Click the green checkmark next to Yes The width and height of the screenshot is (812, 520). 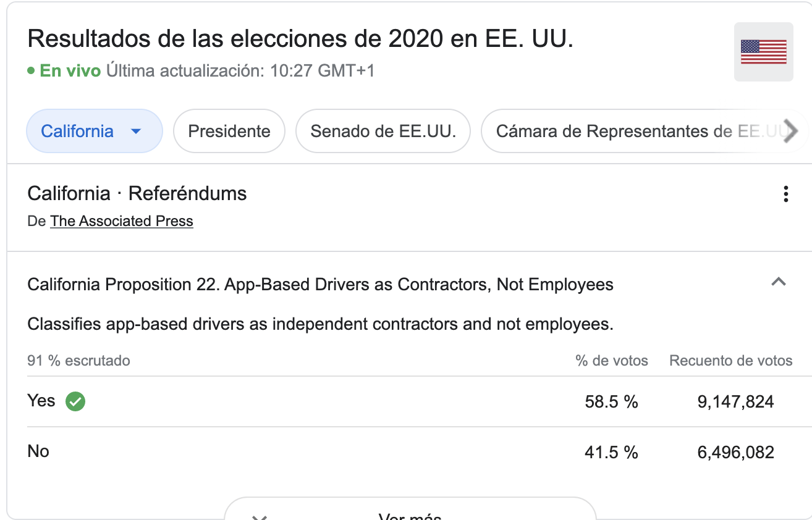(x=75, y=401)
